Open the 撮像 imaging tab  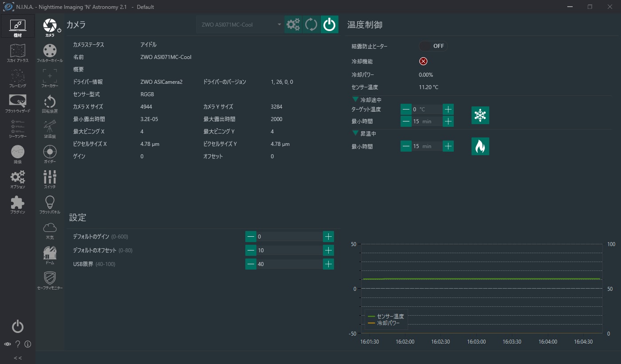pos(18,154)
